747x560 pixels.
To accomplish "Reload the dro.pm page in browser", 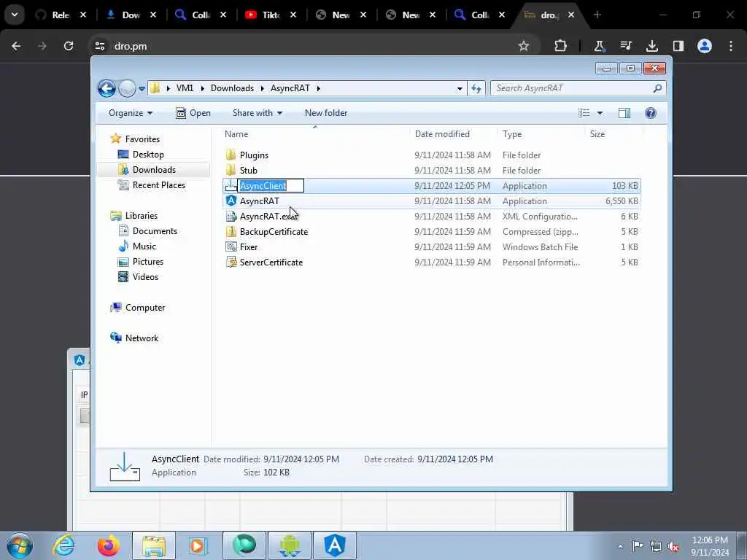I will point(69,46).
